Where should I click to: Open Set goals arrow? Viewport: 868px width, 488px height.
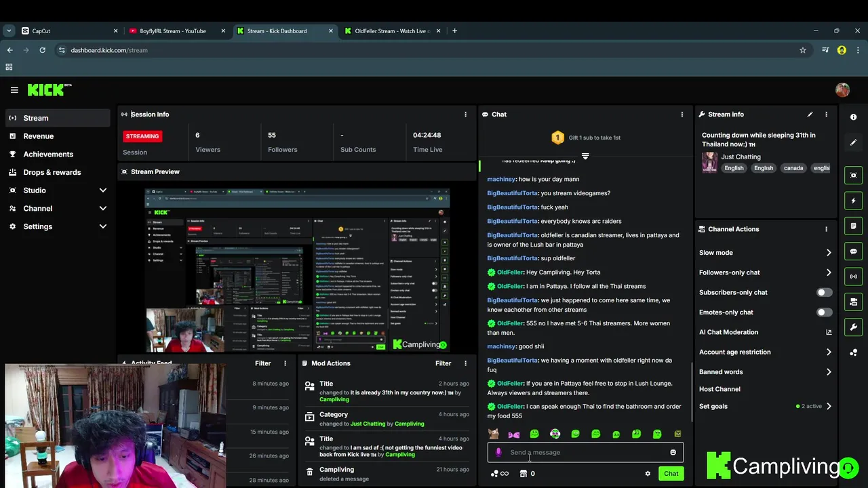[x=829, y=407]
